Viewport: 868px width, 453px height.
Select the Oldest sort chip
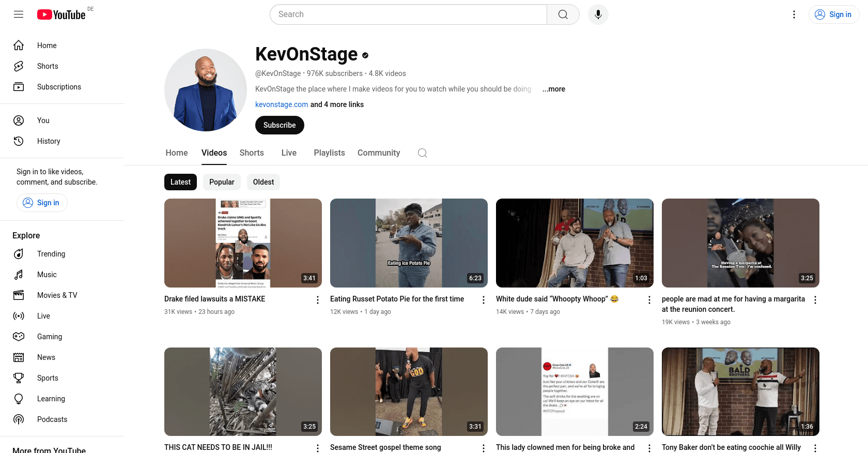pyautogui.click(x=263, y=182)
